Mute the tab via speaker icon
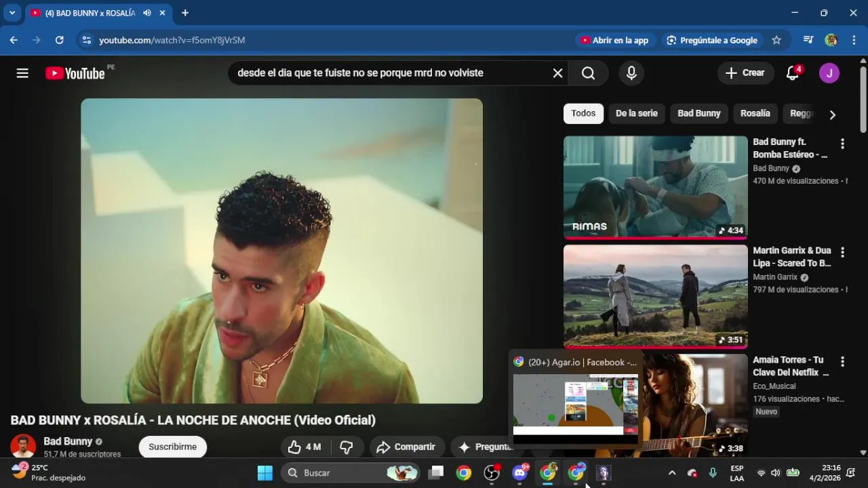Viewport: 868px width, 488px height. click(x=147, y=13)
